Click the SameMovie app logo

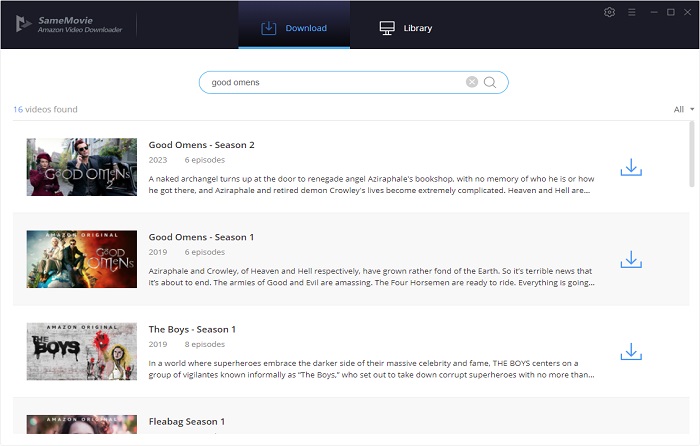tap(22, 24)
